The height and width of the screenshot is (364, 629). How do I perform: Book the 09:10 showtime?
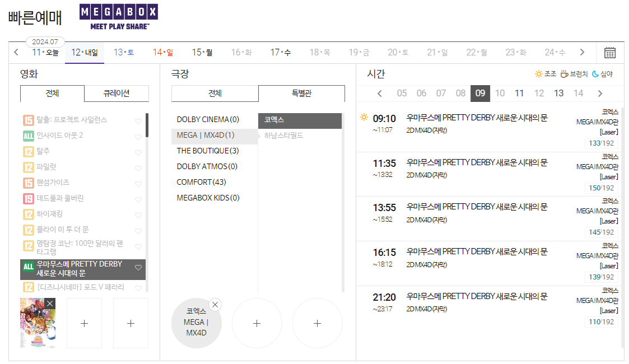[490, 129]
